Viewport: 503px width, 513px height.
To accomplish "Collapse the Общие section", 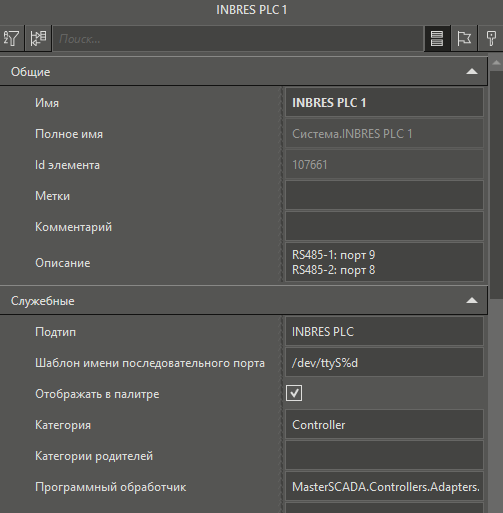I will click(x=472, y=72).
